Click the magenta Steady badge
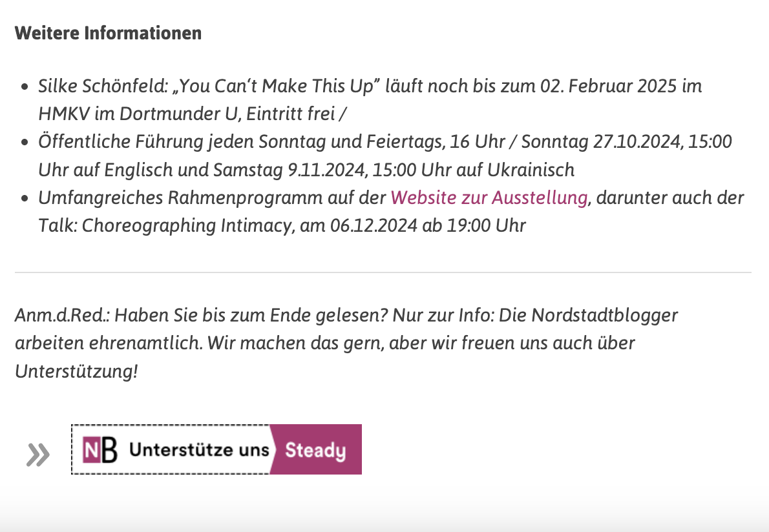 click(x=316, y=449)
